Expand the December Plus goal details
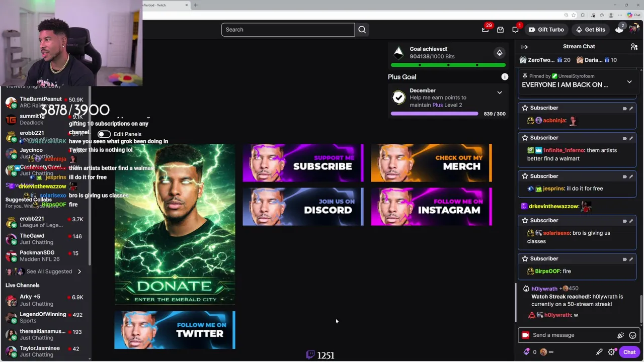This screenshot has width=644, height=362. coord(500,93)
